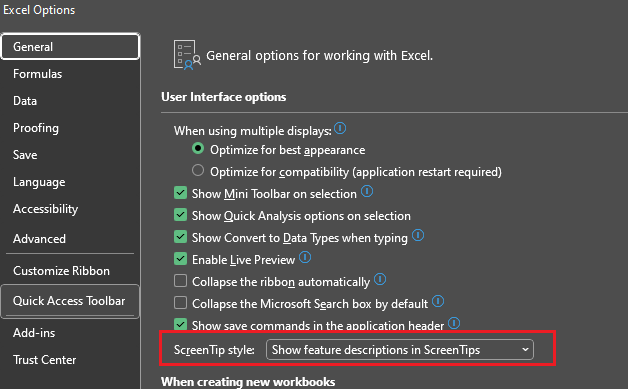Open info icon for Microsoft Search box option

(438, 301)
